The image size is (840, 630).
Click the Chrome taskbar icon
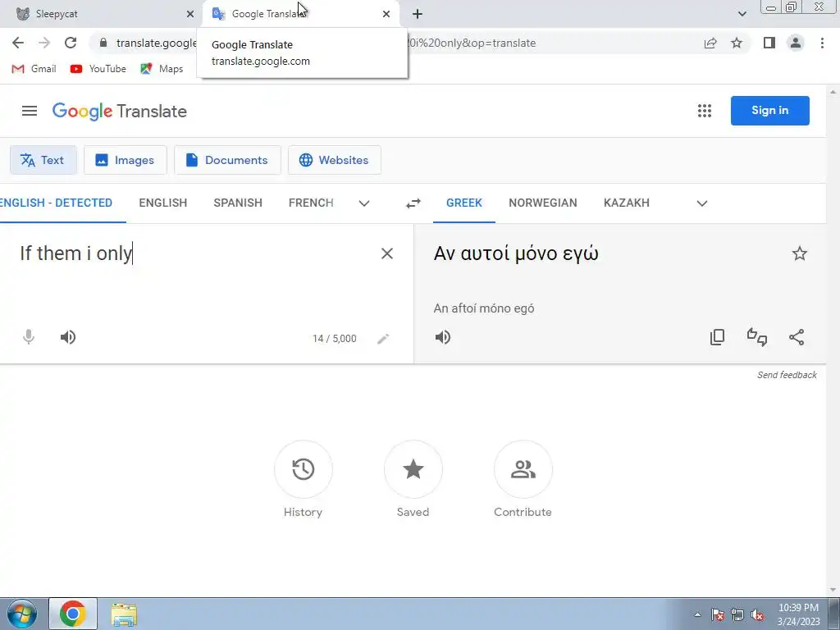pos(73,614)
